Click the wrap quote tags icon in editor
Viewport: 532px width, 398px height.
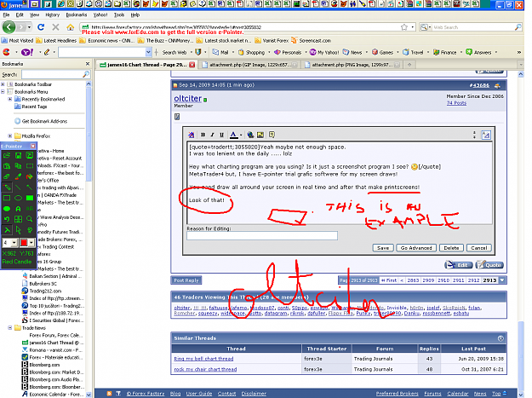[x=272, y=135]
